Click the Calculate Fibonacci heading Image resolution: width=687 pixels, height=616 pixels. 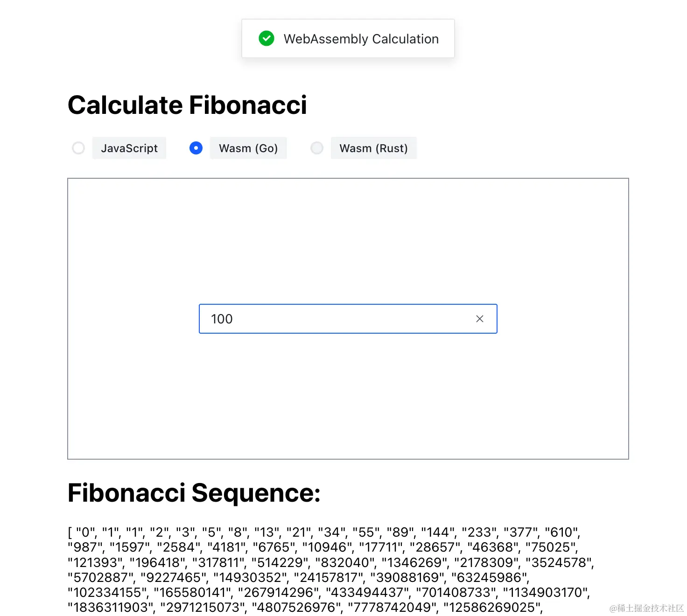(187, 105)
